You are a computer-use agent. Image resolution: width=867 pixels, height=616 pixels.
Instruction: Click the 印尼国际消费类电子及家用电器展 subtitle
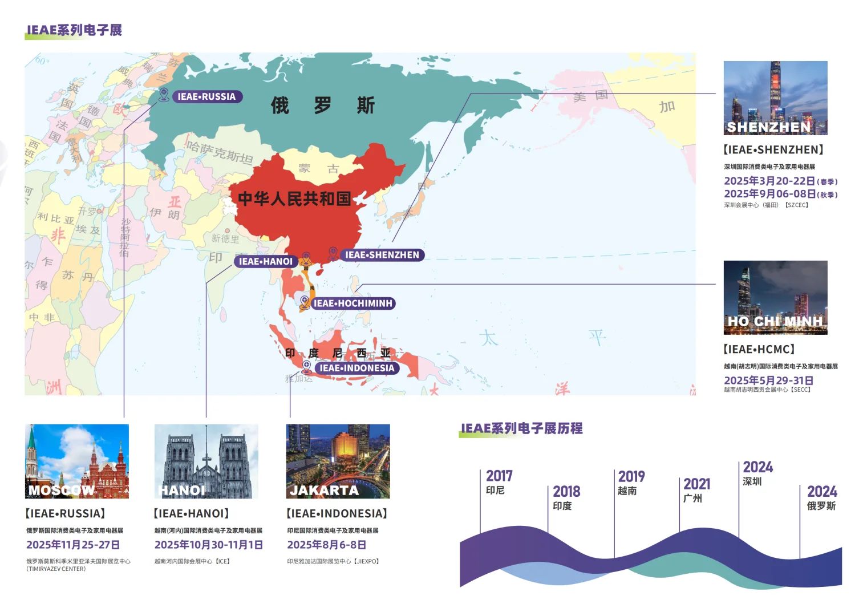pyautogui.click(x=333, y=531)
